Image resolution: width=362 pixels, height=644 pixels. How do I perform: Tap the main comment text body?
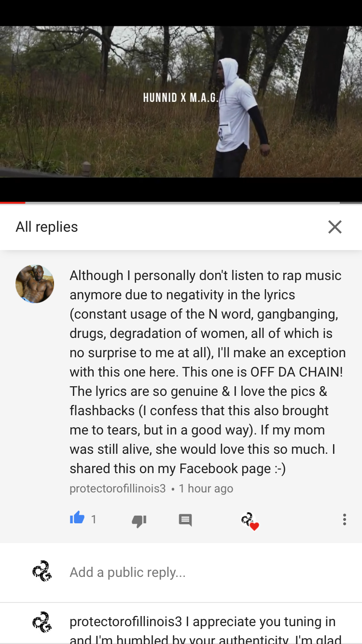coord(208,372)
